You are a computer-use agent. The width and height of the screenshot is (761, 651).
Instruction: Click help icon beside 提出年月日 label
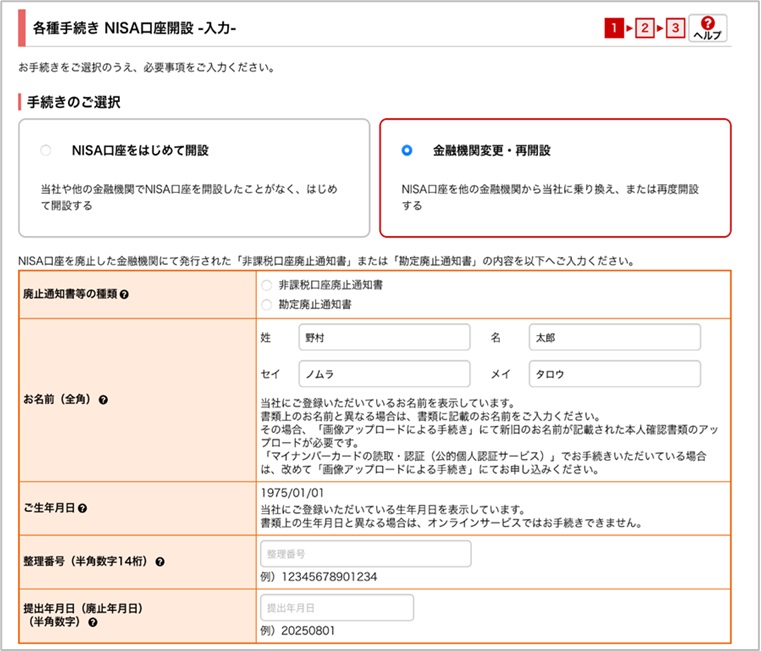[x=93, y=622]
